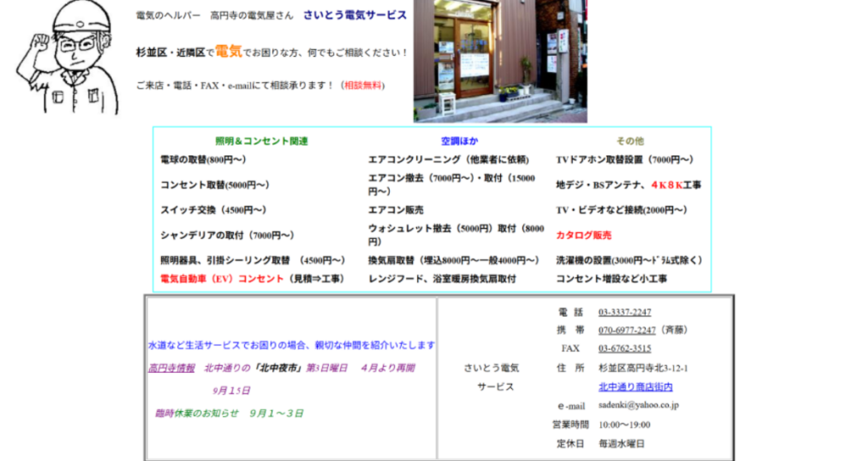Click the その他 column header
The width and height of the screenshot is (868, 461).
coord(630,141)
